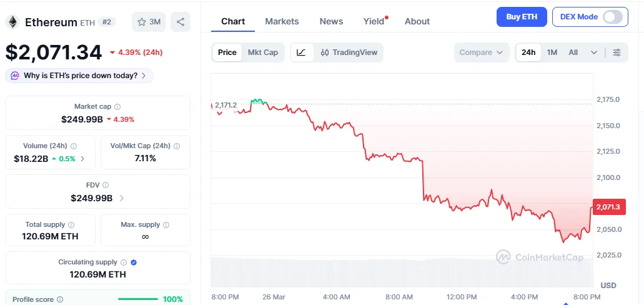Switch to line chart view icon
Screen dimensions: 644x305
point(301,52)
